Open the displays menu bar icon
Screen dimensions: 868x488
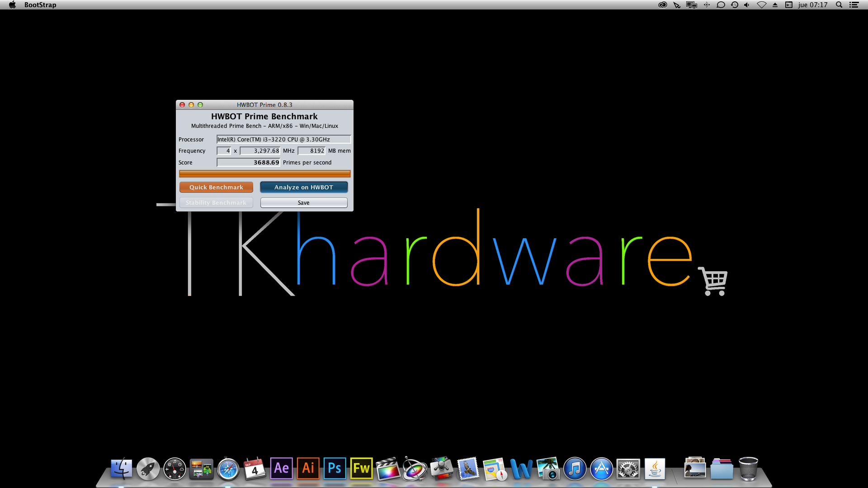point(691,5)
